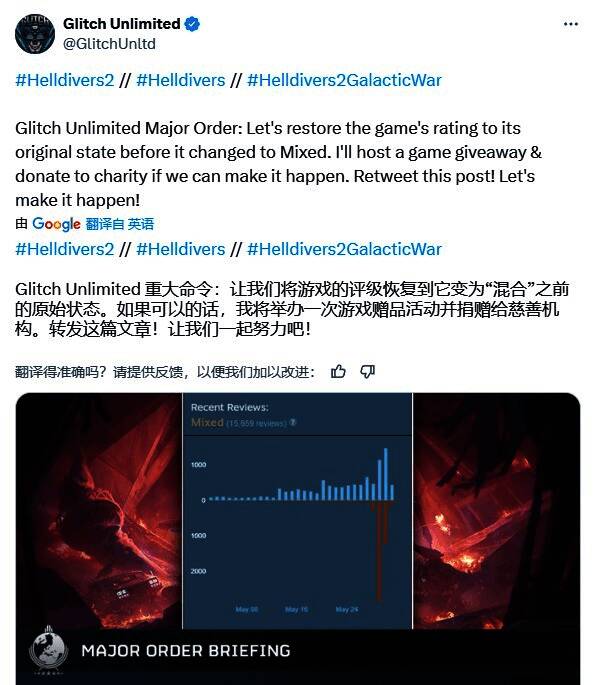
Task: Open the Glitch Unlimited profile avatar
Action: click(35, 34)
